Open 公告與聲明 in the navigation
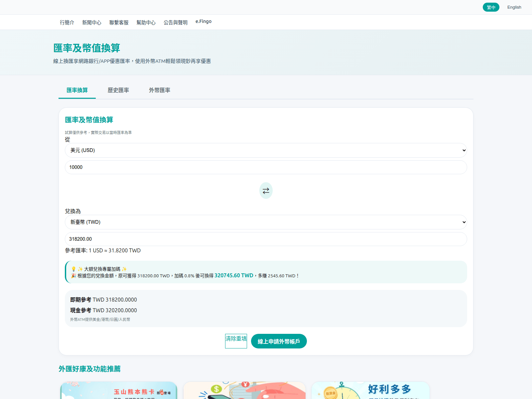532x399 pixels. pyautogui.click(x=176, y=22)
